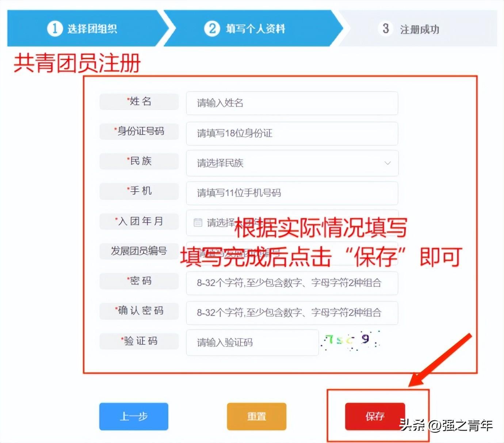
Task: Select the 填写个人资料 step tab
Action: click(252, 28)
